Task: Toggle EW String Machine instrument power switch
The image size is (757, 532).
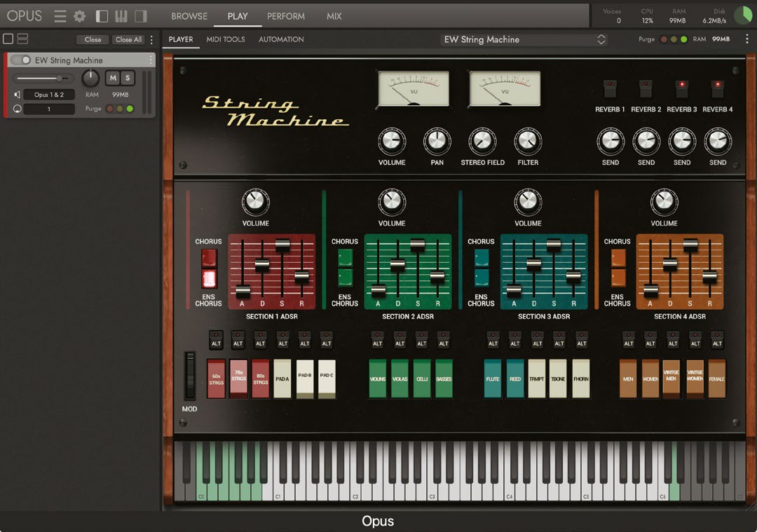Action: point(21,60)
